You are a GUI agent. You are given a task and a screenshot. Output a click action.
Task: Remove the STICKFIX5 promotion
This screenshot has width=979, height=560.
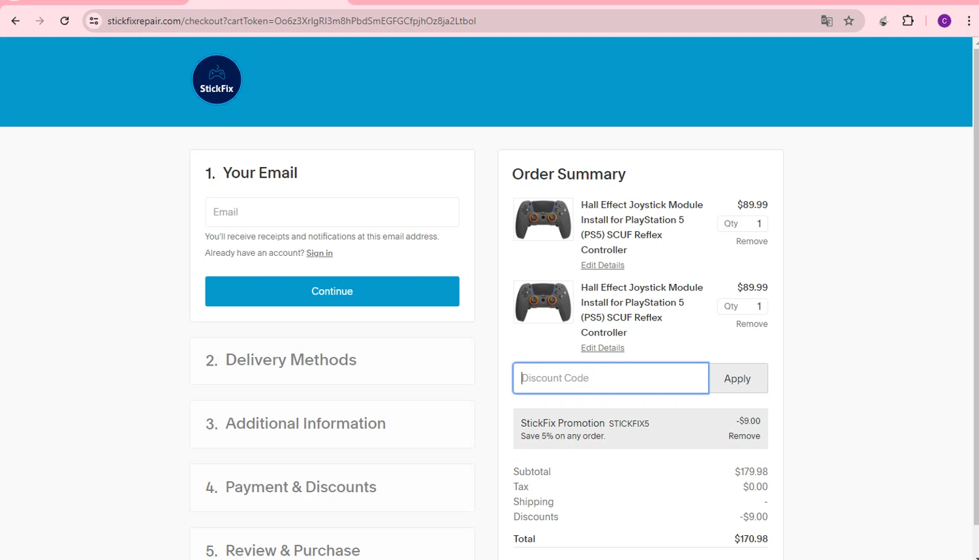click(x=744, y=436)
